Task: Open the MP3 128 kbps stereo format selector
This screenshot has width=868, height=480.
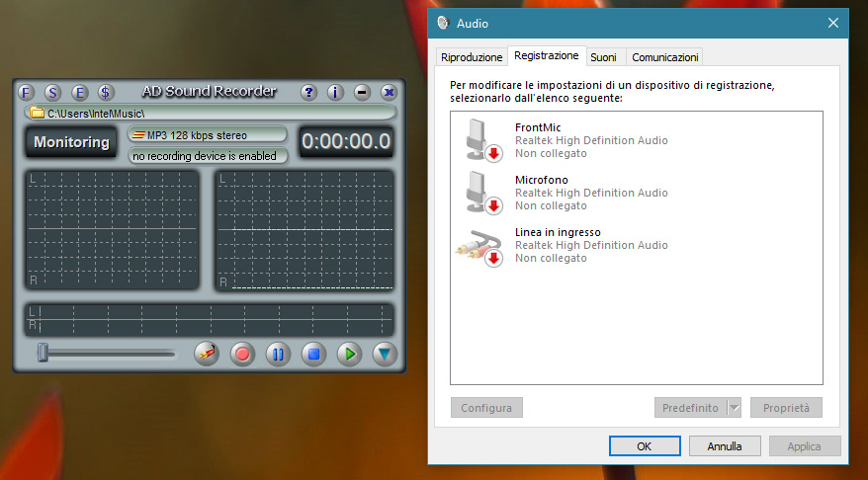Action: click(x=208, y=134)
